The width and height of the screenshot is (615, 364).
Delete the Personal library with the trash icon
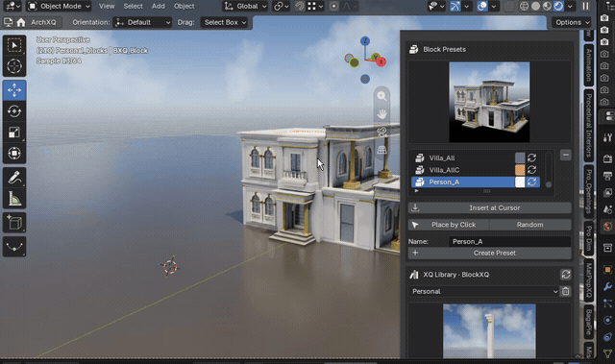566,291
